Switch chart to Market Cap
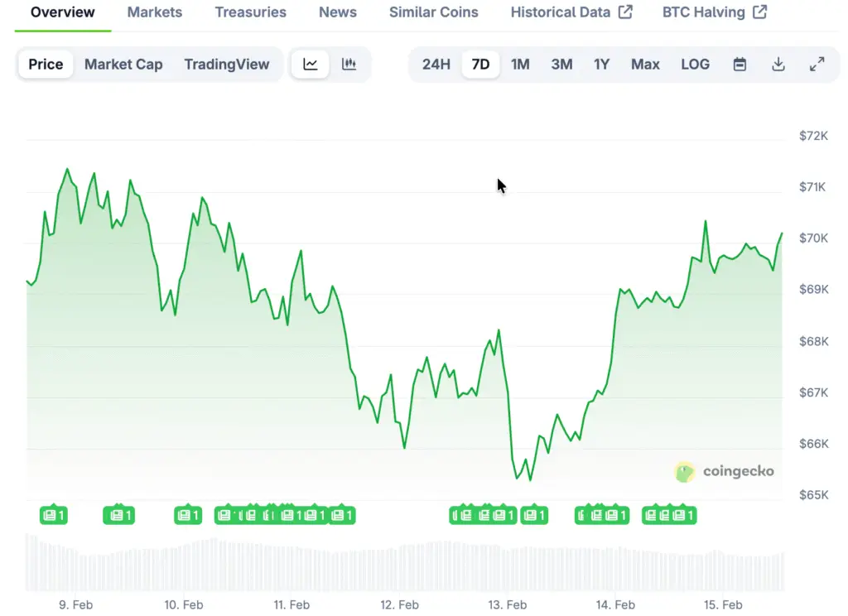Viewport: 848px width, 616px height. [123, 65]
